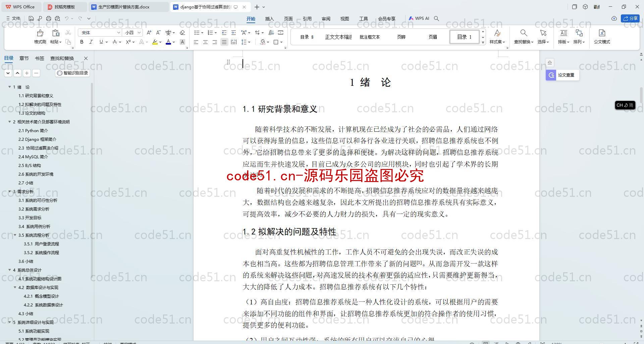Open the File (文件) menu

(x=13, y=18)
